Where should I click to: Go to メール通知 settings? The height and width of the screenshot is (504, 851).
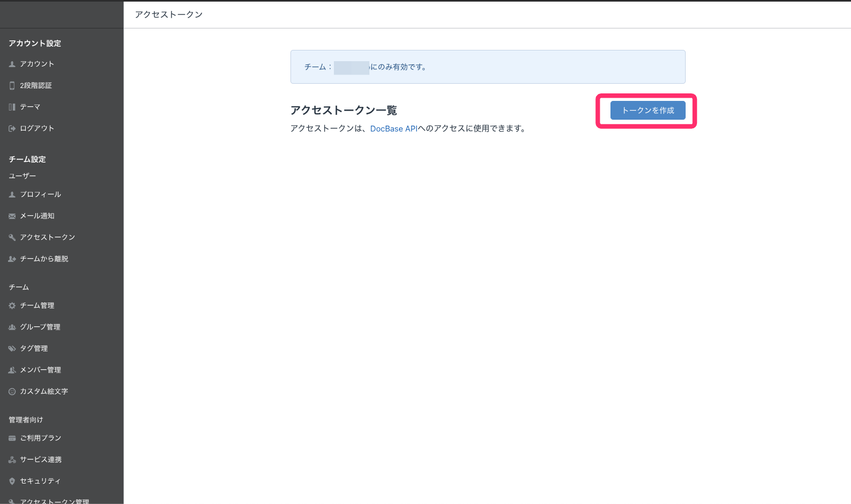click(37, 216)
